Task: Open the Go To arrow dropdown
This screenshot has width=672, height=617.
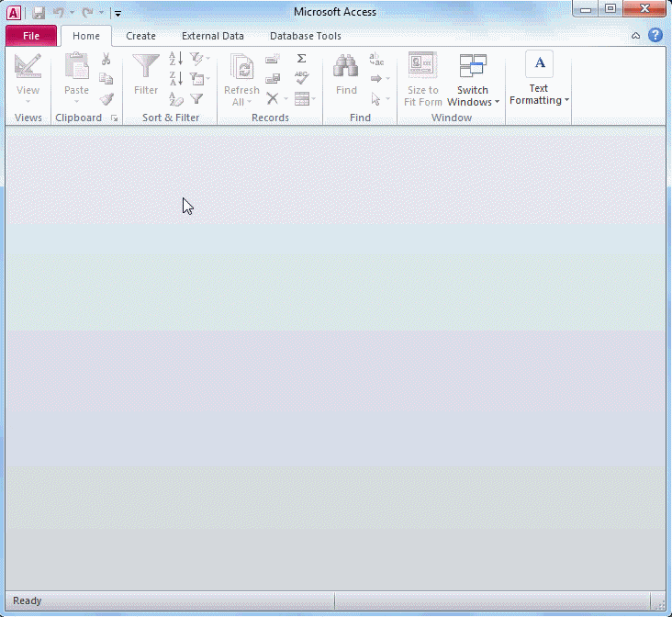Action: click(x=380, y=78)
